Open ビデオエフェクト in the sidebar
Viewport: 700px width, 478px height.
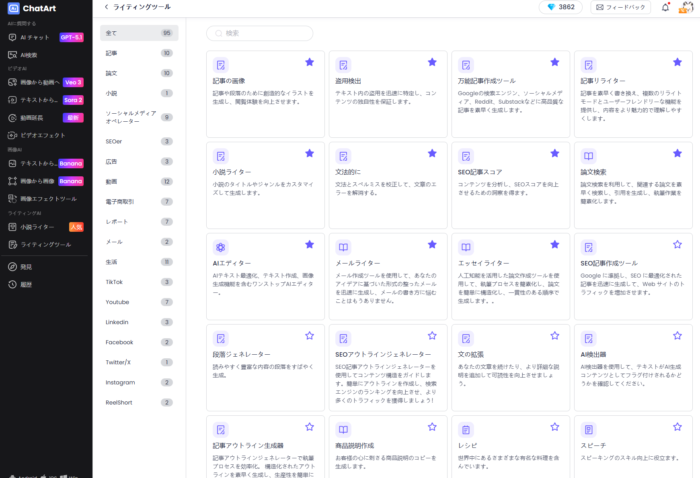[46, 135]
